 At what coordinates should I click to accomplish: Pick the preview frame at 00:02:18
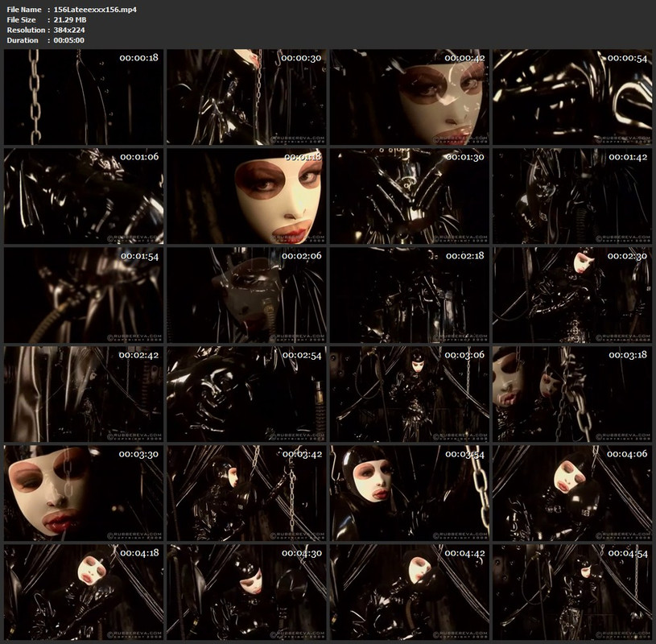(x=410, y=295)
